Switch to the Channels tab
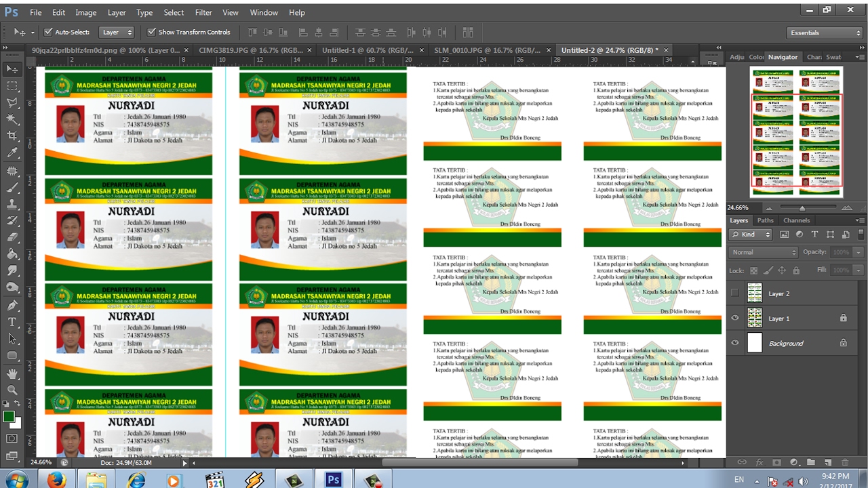This screenshot has height=488, width=868. pyautogui.click(x=796, y=220)
